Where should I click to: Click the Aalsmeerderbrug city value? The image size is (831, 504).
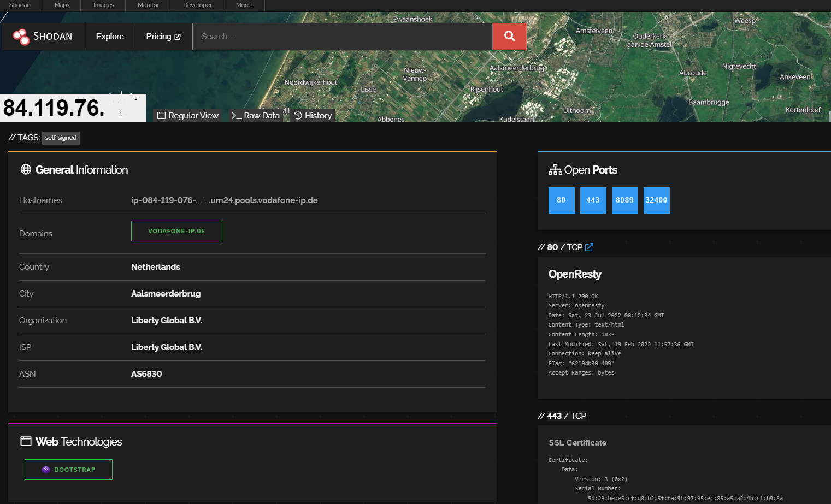pos(166,294)
